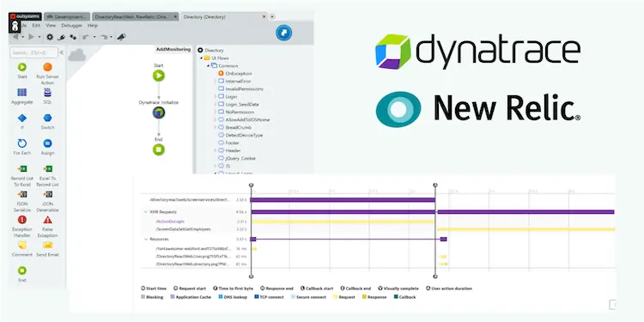Select InvalidPermissions screen in tree

pos(240,88)
